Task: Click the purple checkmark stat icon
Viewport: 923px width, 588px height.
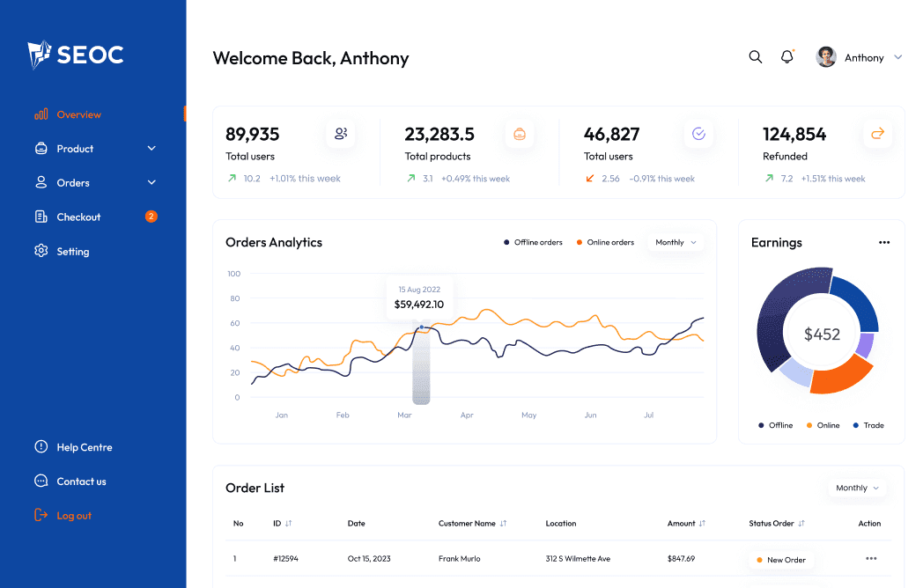Action: (698, 134)
